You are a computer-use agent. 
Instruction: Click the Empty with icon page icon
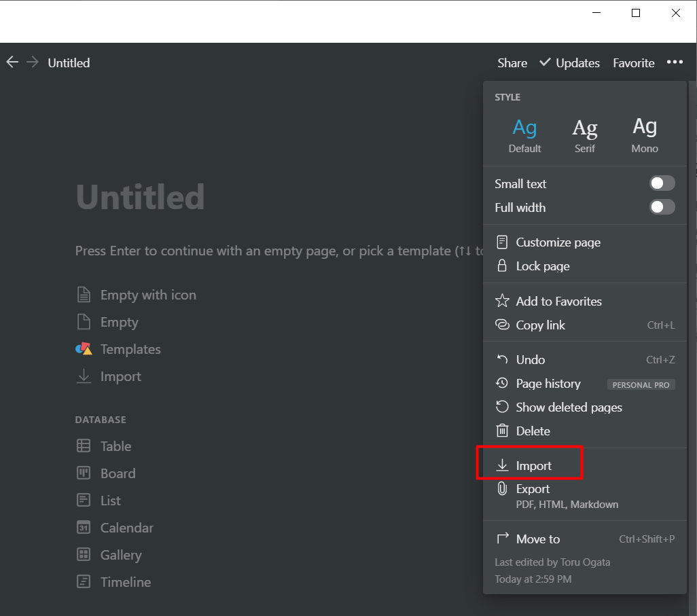tap(84, 295)
